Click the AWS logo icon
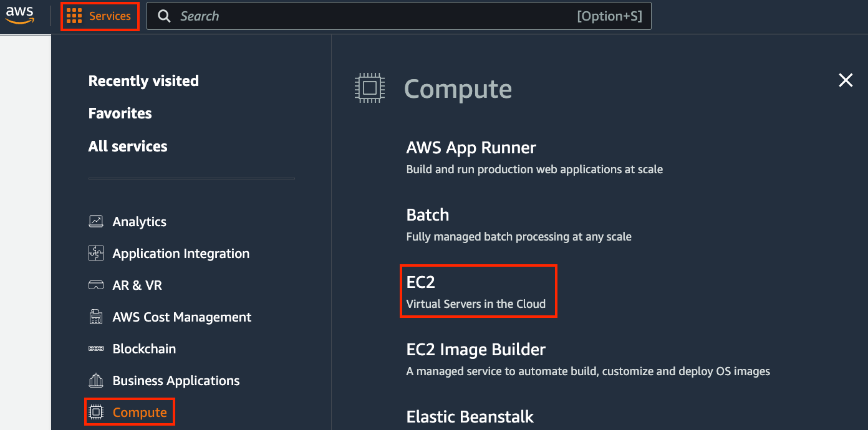The width and height of the screenshot is (868, 430). (x=20, y=16)
